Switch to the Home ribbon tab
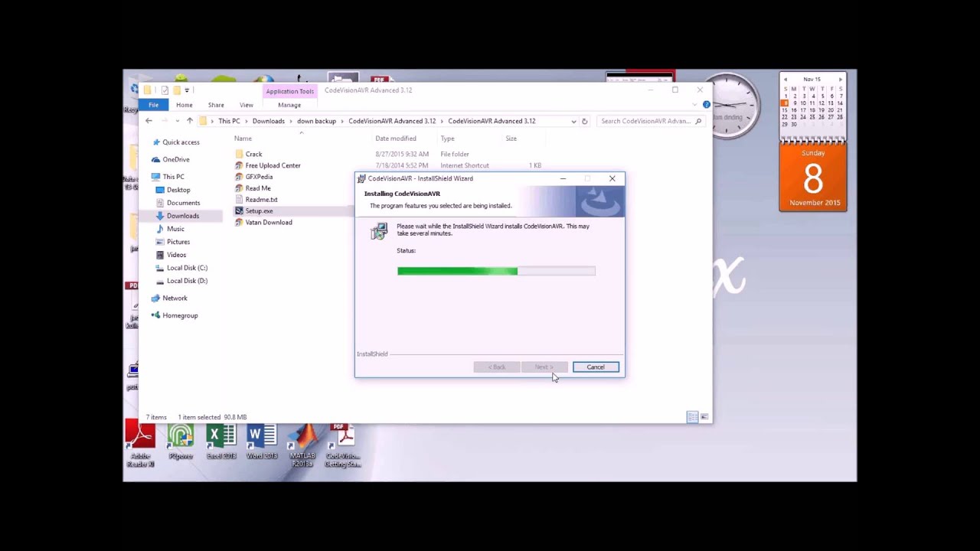 click(185, 105)
